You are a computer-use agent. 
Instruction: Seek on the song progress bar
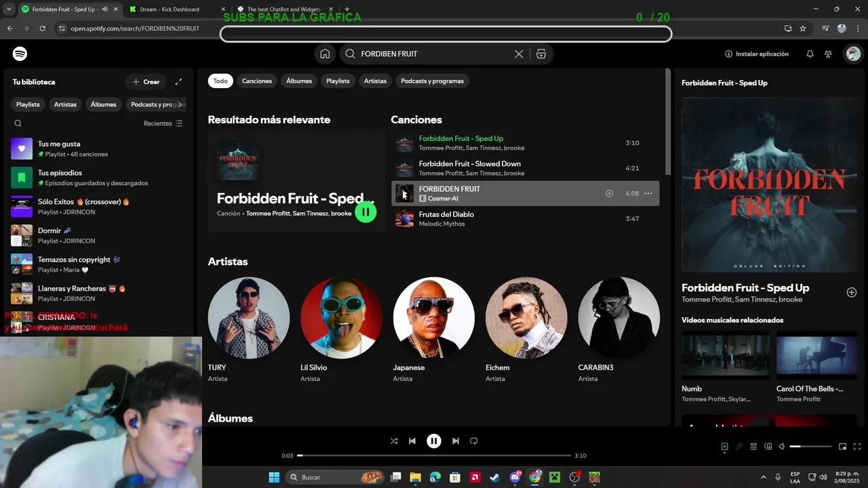[x=434, y=455]
